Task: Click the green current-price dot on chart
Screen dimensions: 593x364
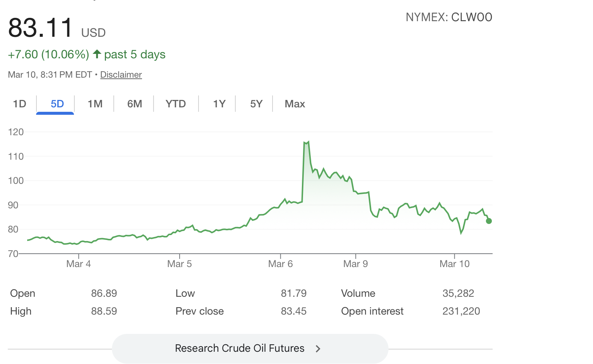Action: tap(489, 221)
